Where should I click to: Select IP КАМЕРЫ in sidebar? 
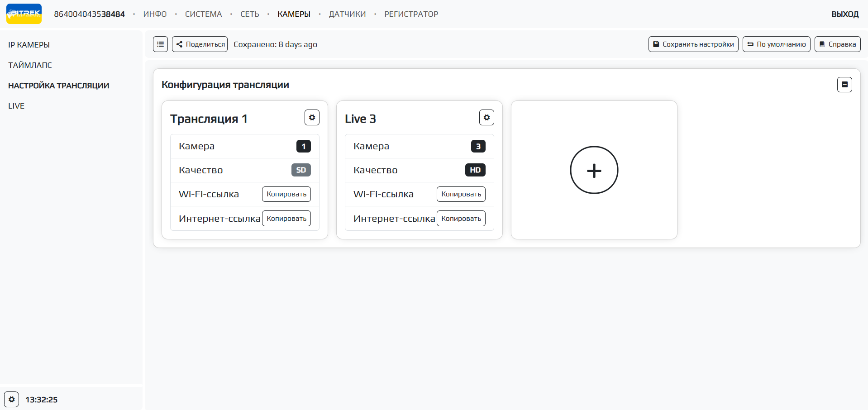(x=29, y=45)
